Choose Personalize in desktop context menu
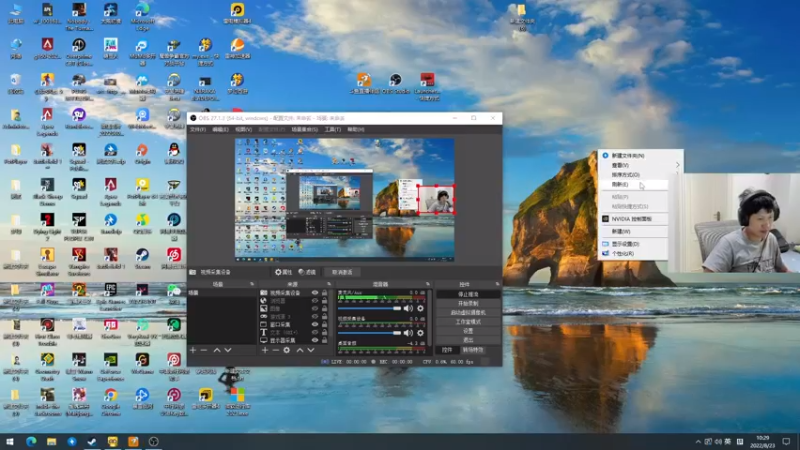This screenshot has width=800, height=450. tap(633, 253)
